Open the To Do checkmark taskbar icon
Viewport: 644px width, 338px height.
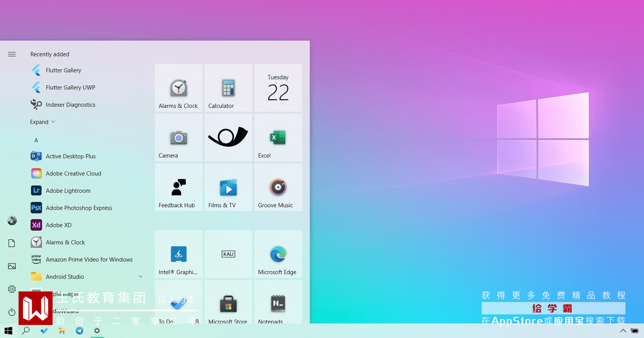point(44,331)
